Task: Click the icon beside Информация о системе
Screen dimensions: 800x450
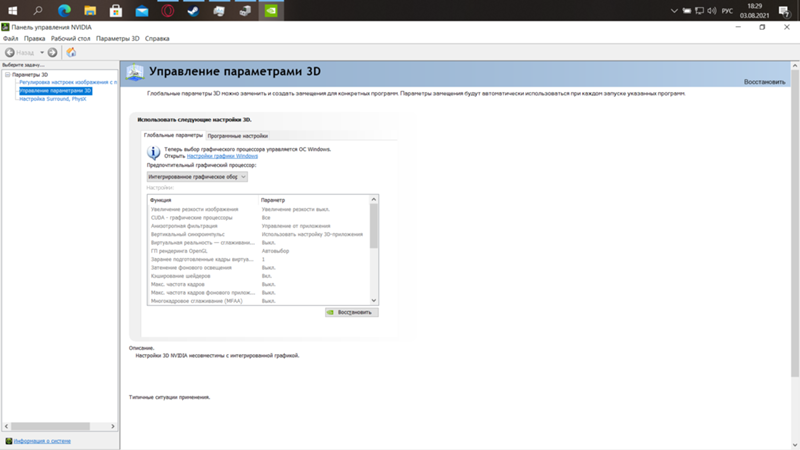Action: point(9,441)
